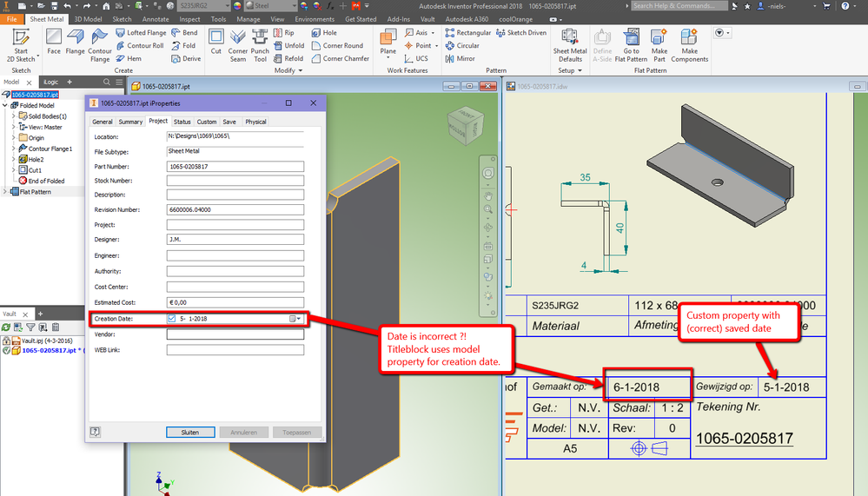
Task: Click the Search Help & Commands box
Action: tap(679, 5)
